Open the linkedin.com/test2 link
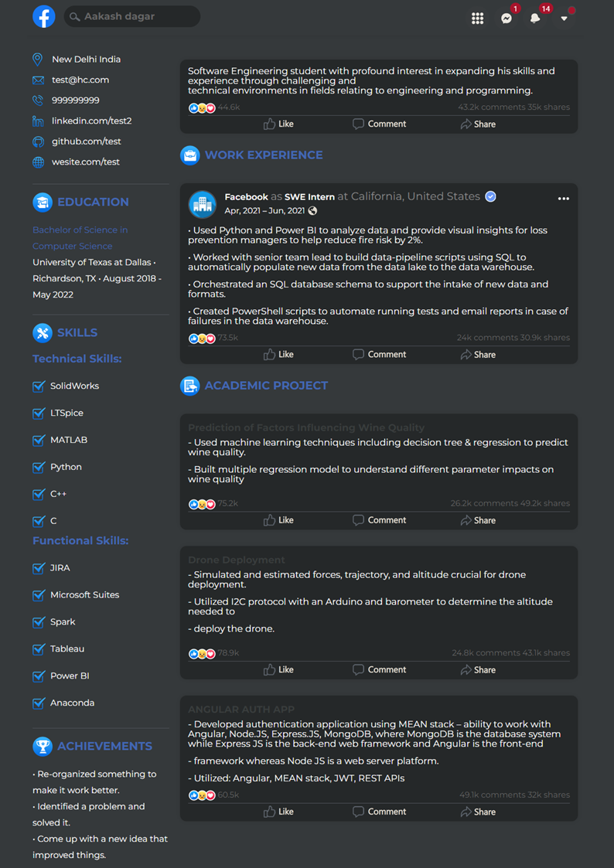The height and width of the screenshot is (868, 614). (x=92, y=121)
